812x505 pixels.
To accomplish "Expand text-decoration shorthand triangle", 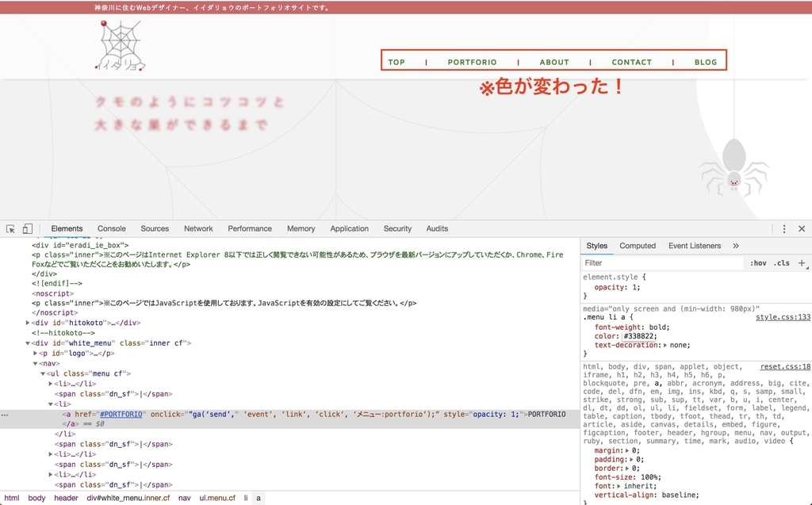I will click(665, 345).
